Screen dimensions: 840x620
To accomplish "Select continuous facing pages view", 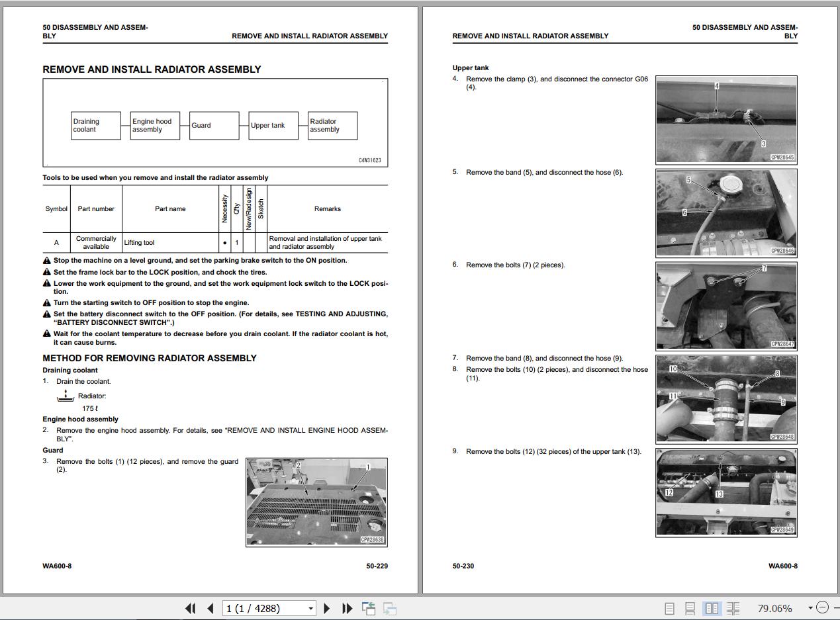I will [733, 608].
